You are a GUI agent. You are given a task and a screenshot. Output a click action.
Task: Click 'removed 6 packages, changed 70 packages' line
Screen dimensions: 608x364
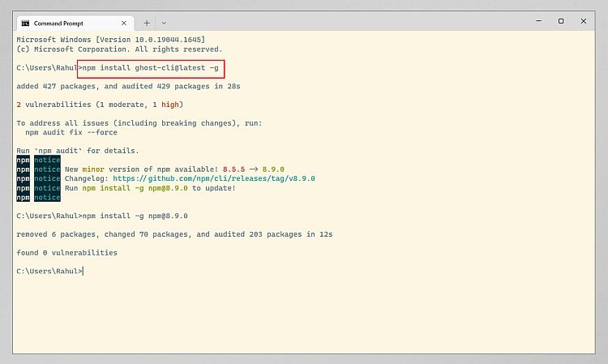pyautogui.click(x=174, y=234)
